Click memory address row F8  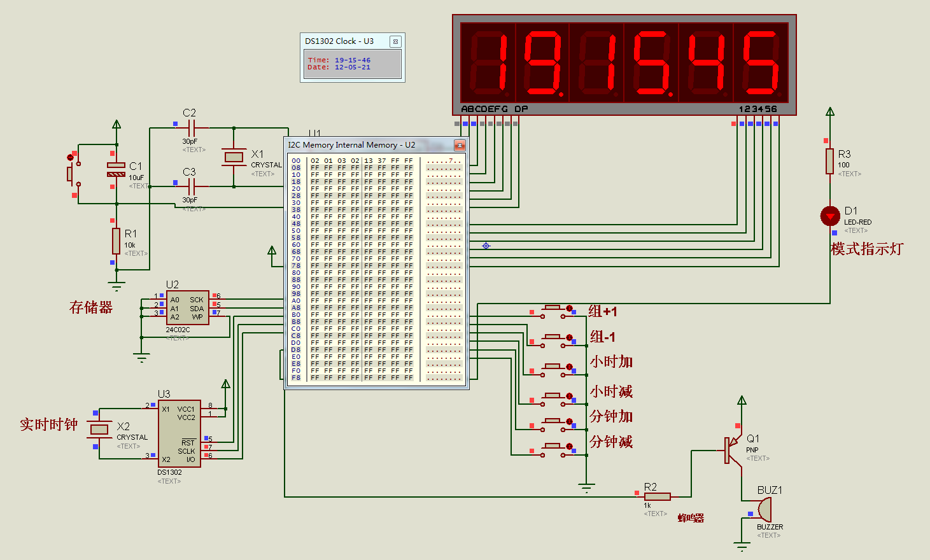[376, 378]
